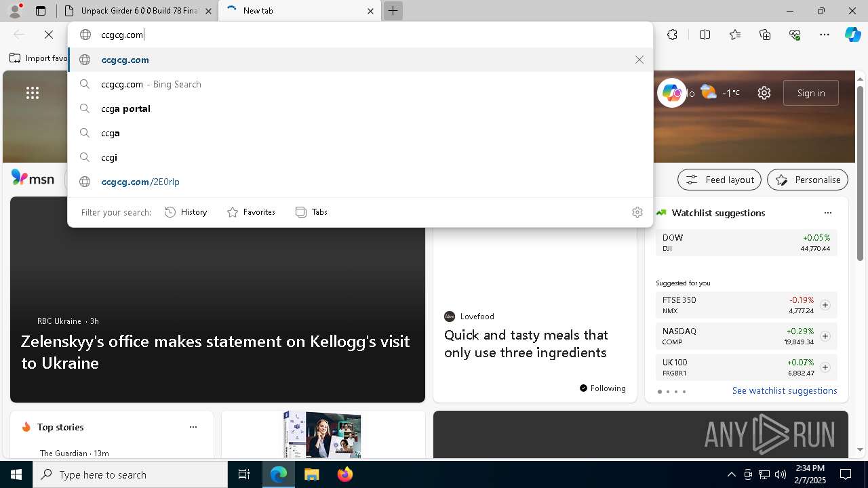This screenshot has width=868, height=488.
Task: Filter search by Favorites
Action: [251, 212]
